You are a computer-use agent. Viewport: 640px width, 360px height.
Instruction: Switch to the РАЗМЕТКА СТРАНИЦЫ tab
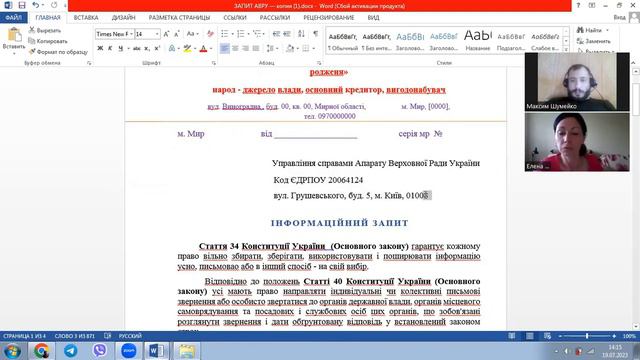tap(179, 18)
